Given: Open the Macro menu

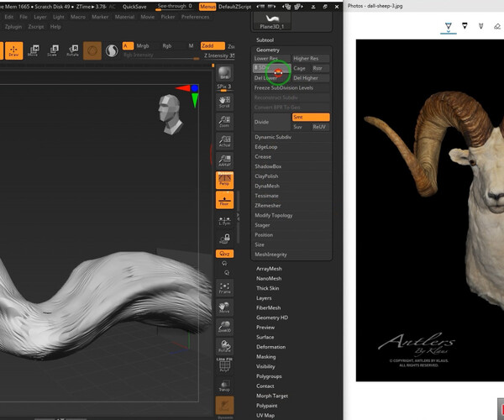Looking at the screenshot, I should coord(78,17).
